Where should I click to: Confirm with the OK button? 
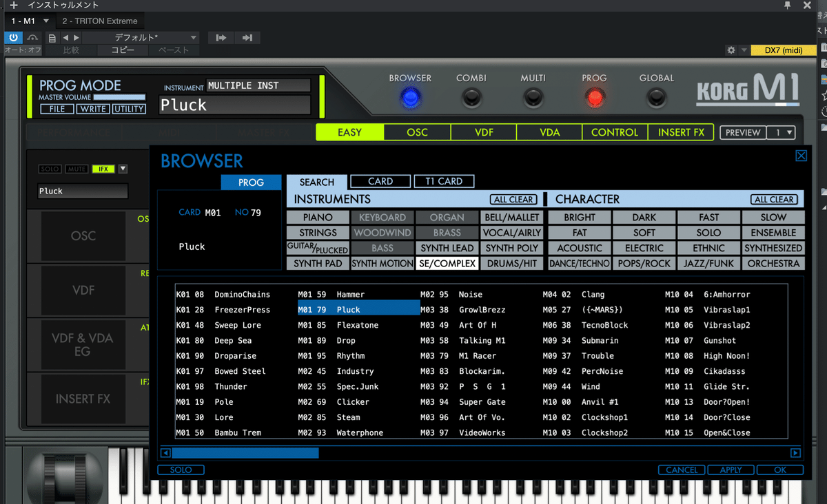tap(780, 470)
